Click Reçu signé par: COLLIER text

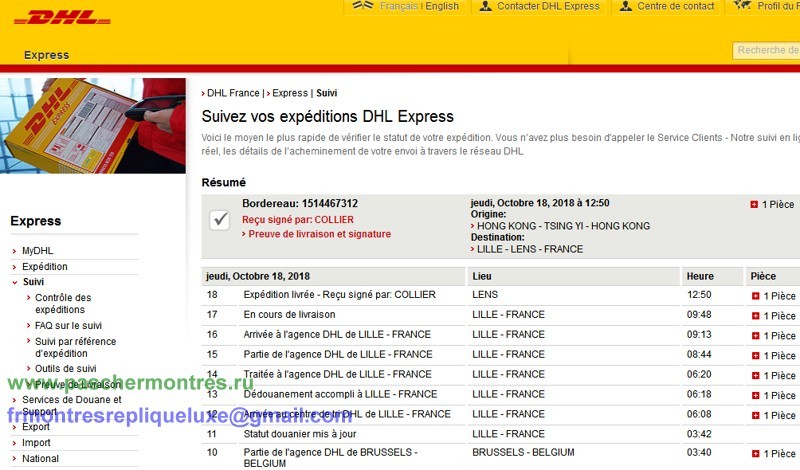(x=297, y=220)
